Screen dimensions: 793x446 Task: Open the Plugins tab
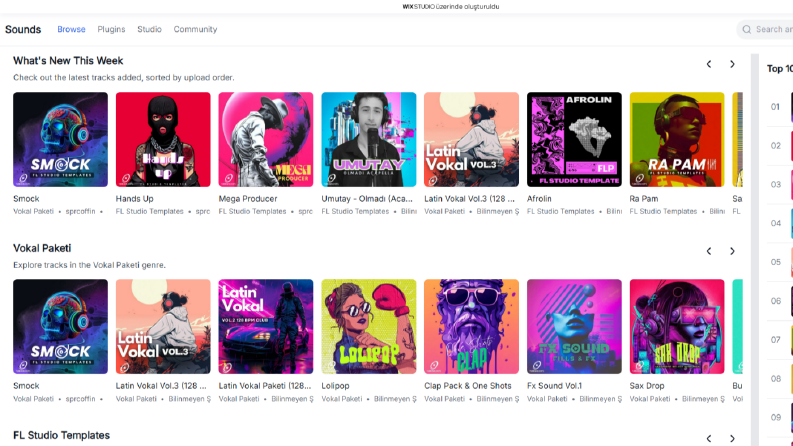111,29
